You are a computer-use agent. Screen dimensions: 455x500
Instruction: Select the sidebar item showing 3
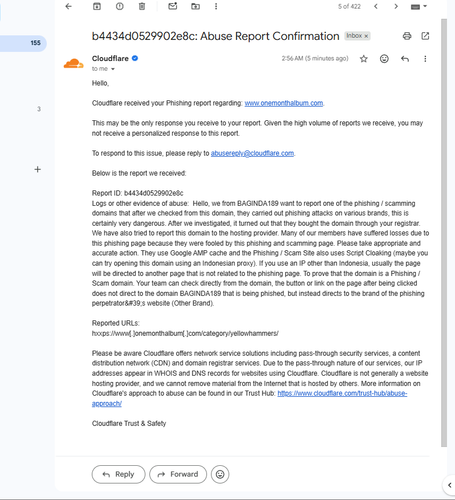click(x=39, y=109)
